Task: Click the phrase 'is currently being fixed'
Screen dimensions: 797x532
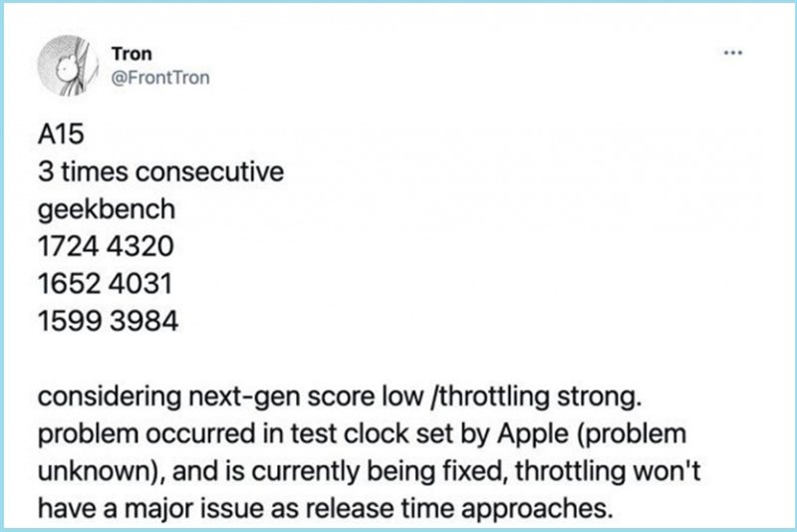Action: [x=356, y=471]
